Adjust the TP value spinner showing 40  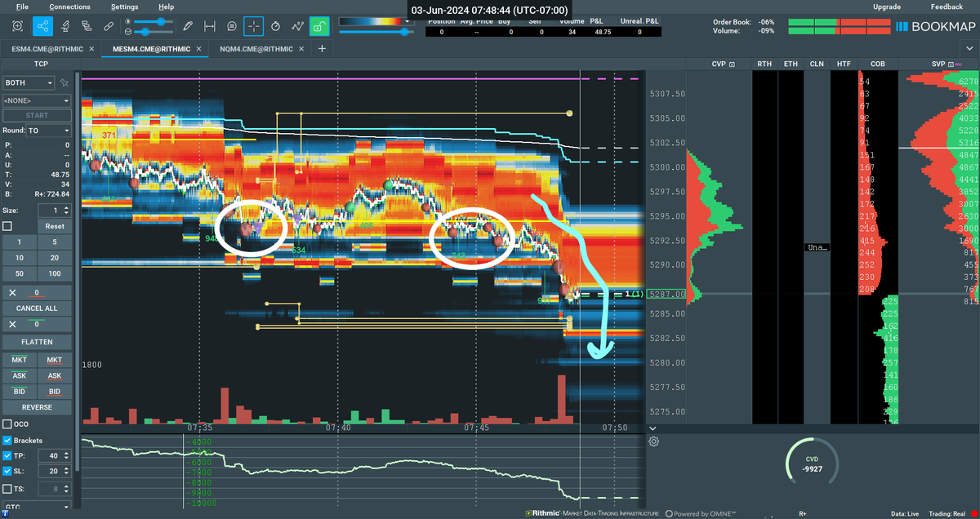click(68, 456)
